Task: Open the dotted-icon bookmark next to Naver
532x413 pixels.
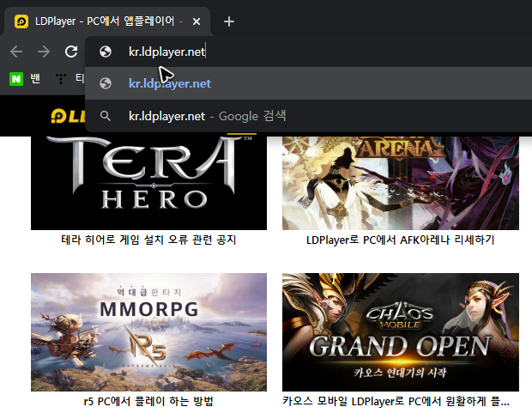Action: pyautogui.click(x=61, y=78)
